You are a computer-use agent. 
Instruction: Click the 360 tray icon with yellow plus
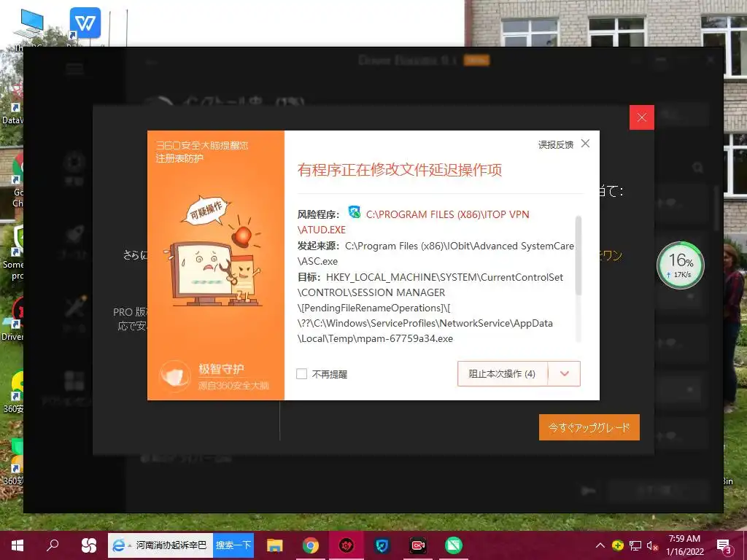(x=617, y=545)
